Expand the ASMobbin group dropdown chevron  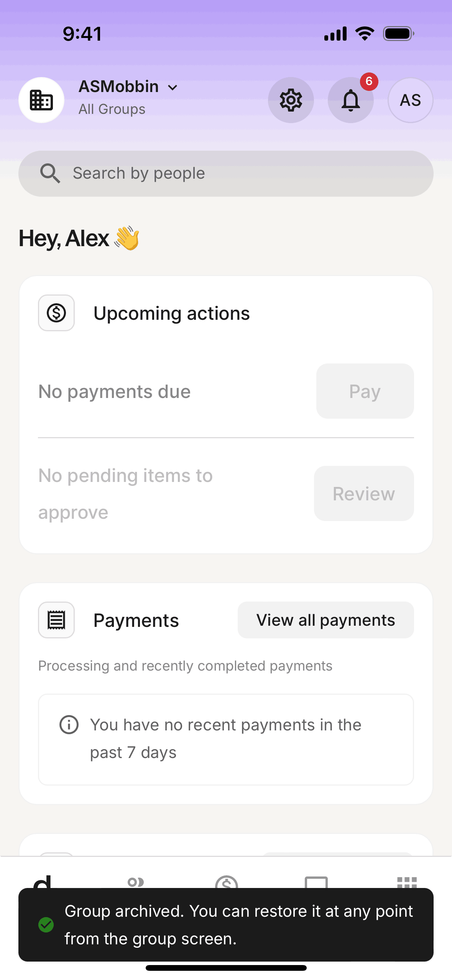coord(173,88)
